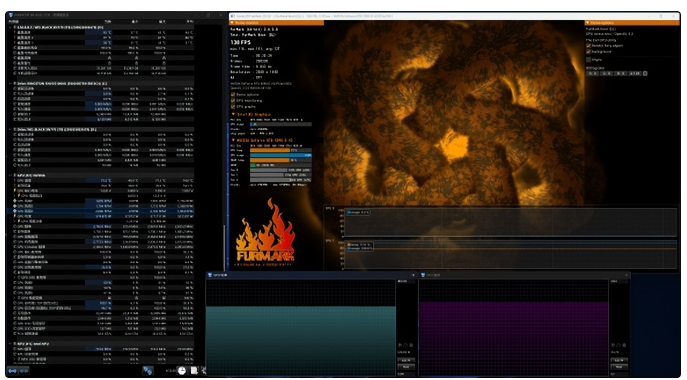Click the teal graph window title bar icon
Viewport: 687px width, 380px height.
210,275
